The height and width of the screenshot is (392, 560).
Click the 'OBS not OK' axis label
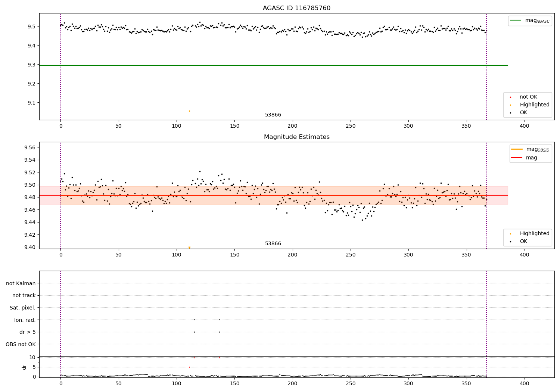(x=21, y=344)
